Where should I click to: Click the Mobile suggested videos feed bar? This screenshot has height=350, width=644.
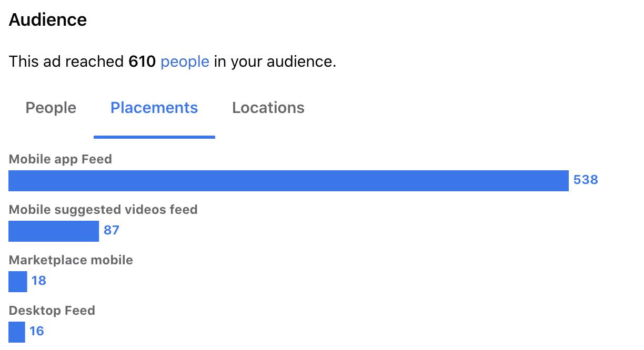point(54,231)
